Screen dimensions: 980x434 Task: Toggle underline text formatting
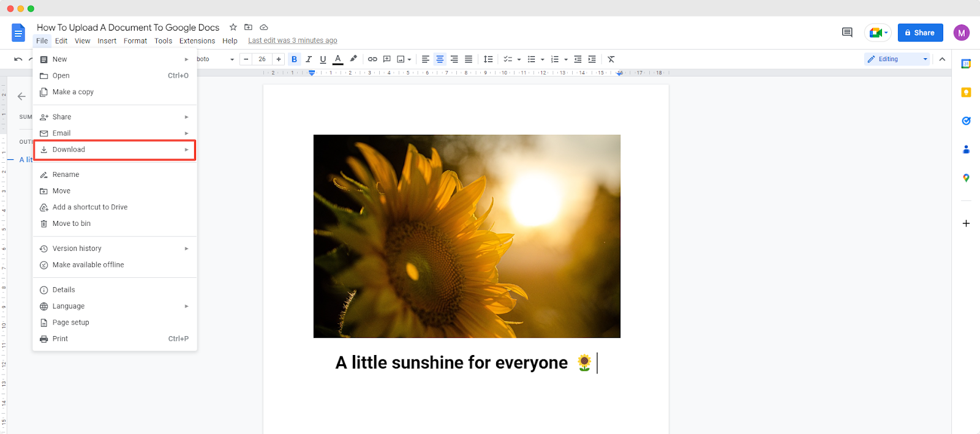pos(323,59)
